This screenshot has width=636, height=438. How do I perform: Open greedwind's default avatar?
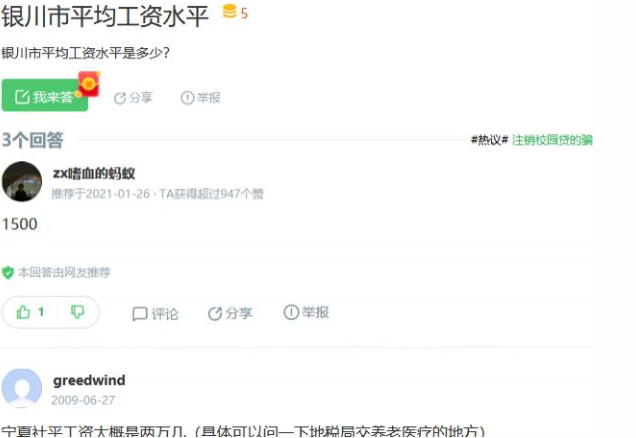[22, 388]
